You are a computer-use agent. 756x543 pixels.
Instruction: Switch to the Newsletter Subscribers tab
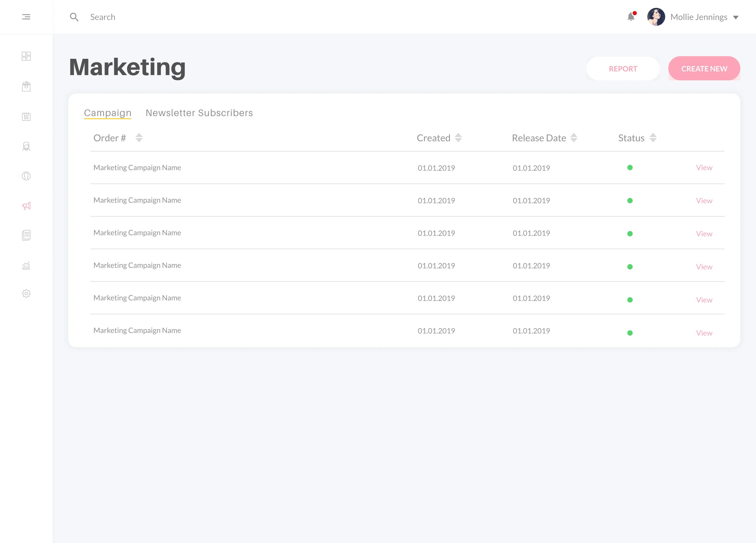(x=199, y=113)
